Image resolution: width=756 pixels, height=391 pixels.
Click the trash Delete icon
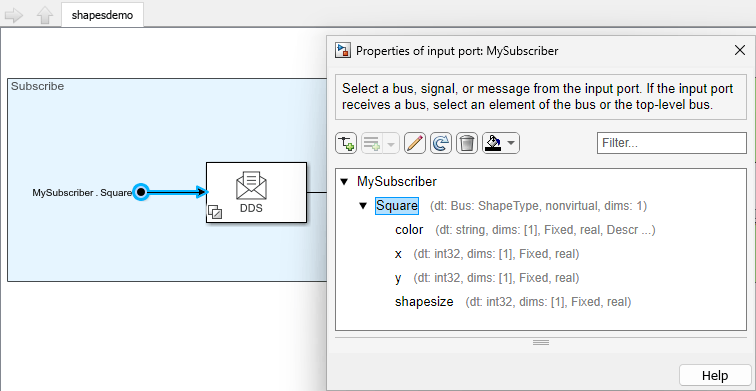467,143
